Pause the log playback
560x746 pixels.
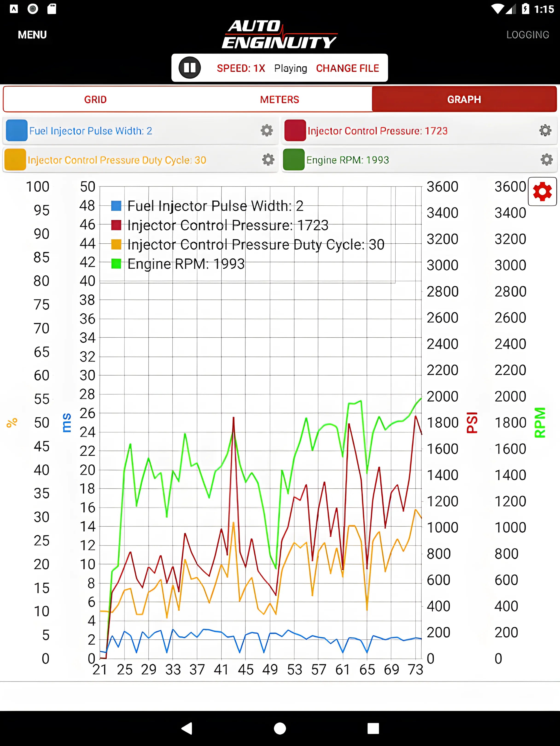(x=190, y=68)
